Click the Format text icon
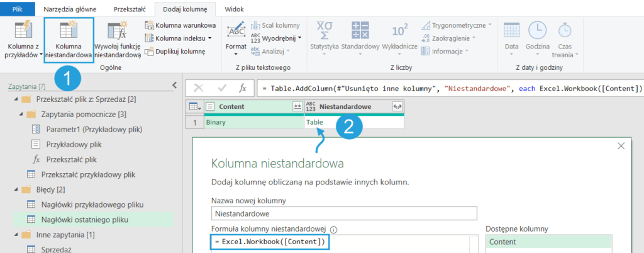Screen dimensions: 644x253 point(236,30)
